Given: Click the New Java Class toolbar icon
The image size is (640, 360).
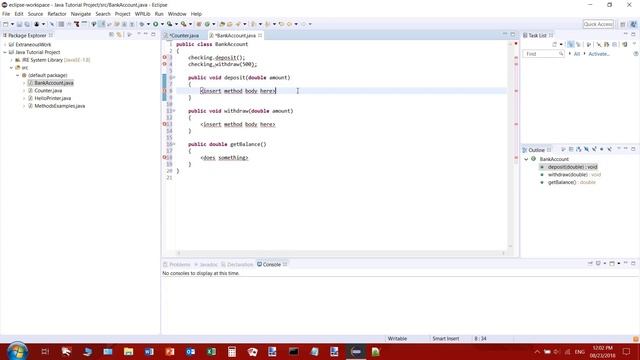Looking at the screenshot, I should (x=207, y=24).
